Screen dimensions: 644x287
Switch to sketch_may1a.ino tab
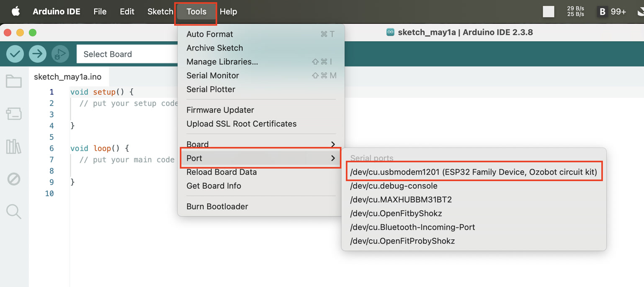(68, 77)
